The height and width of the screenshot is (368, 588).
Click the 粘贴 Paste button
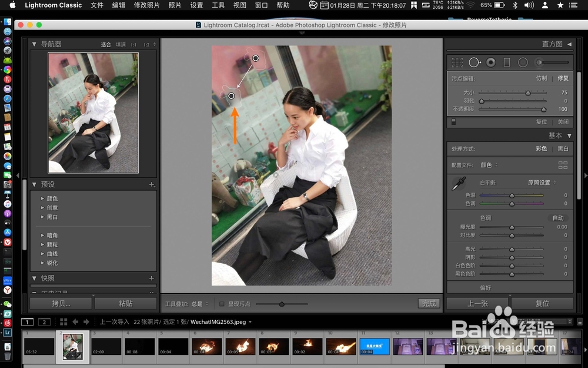[125, 303]
